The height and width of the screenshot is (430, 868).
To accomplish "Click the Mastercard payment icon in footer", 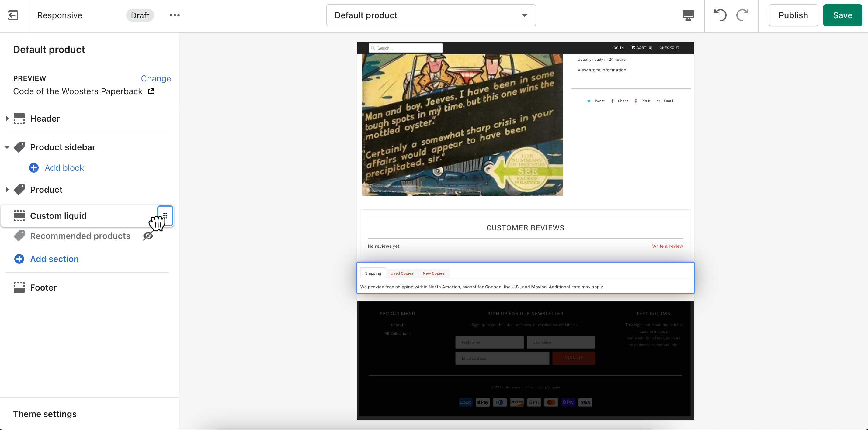I will click(x=551, y=402).
